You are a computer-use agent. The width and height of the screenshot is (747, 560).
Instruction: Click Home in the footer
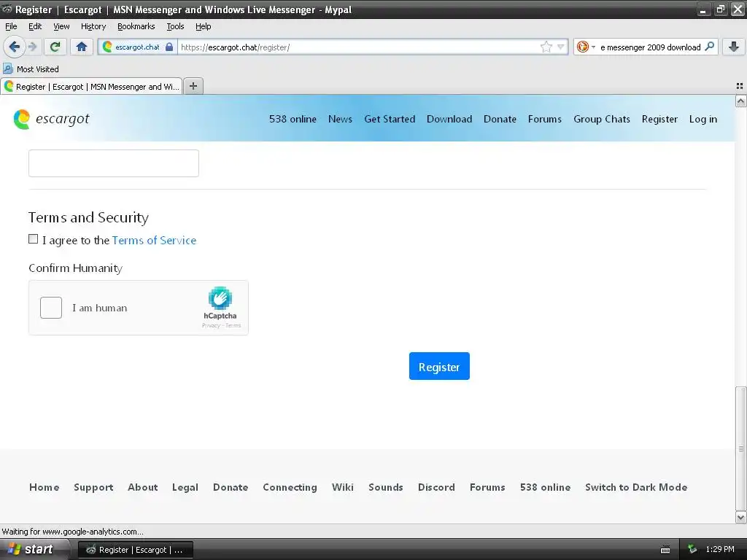coord(44,487)
